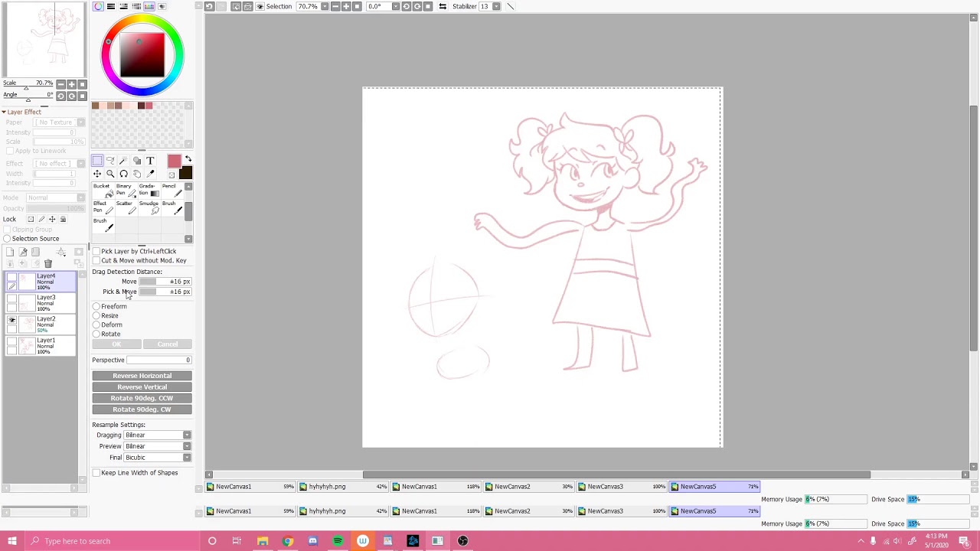The width and height of the screenshot is (980, 551).
Task: Collapse the Layer Effect section
Action: click(x=4, y=112)
